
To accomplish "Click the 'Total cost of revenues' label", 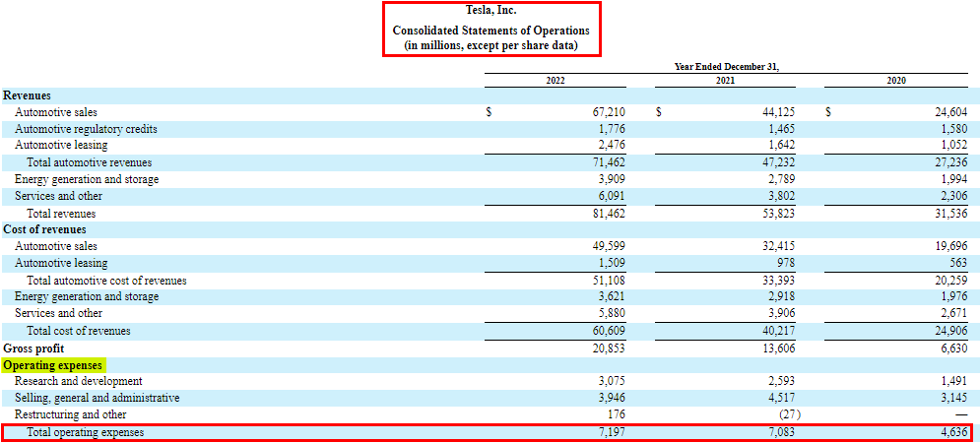I will pos(78,331).
